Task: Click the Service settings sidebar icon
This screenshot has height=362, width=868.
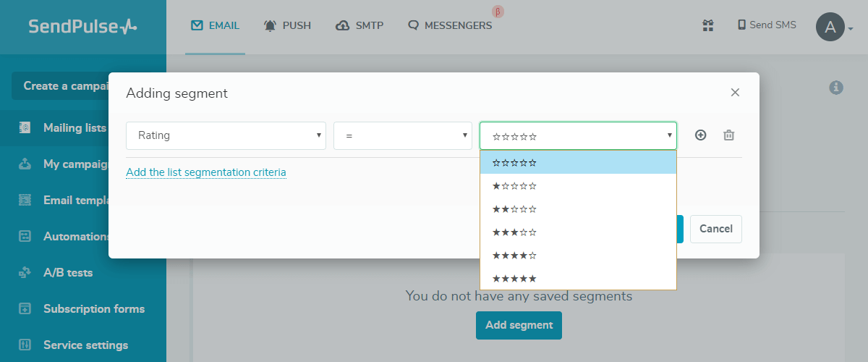Action: pyautogui.click(x=25, y=345)
